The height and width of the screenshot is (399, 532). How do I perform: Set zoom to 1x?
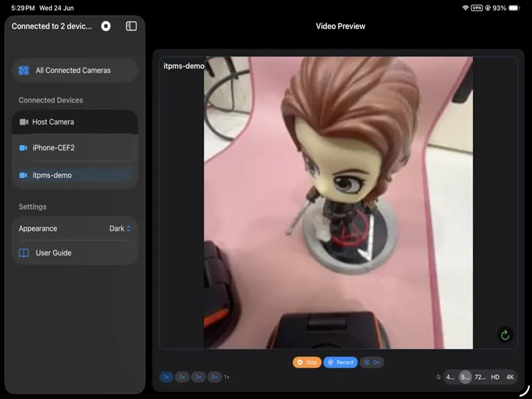[166, 377]
